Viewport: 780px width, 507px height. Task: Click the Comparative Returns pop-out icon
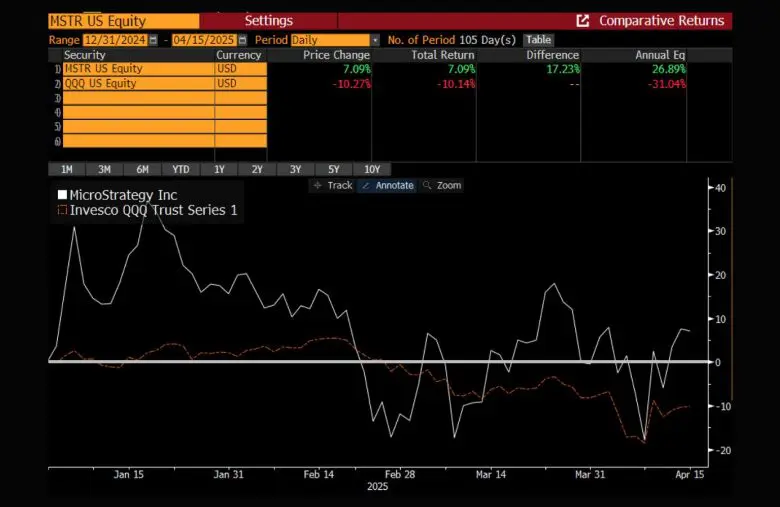point(583,21)
